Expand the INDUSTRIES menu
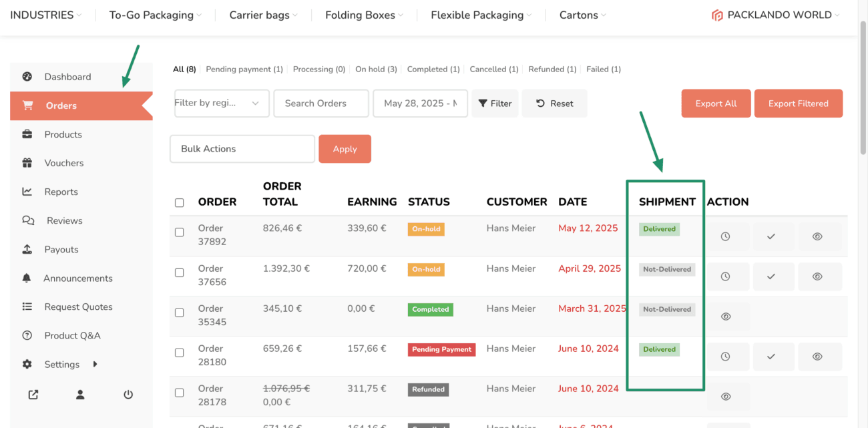The width and height of the screenshot is (868, 428). pos(46,15)
